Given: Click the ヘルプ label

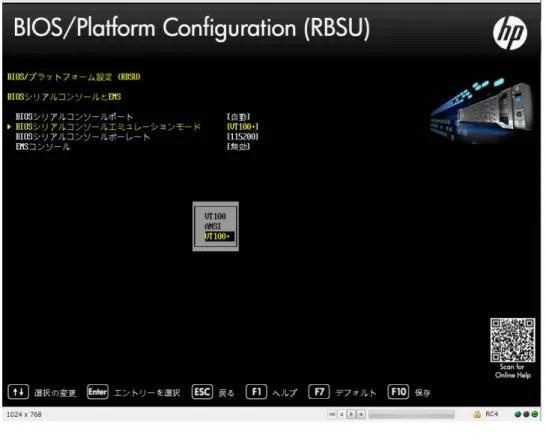Looking at the screenshot, I should click(x=285, y=393).
